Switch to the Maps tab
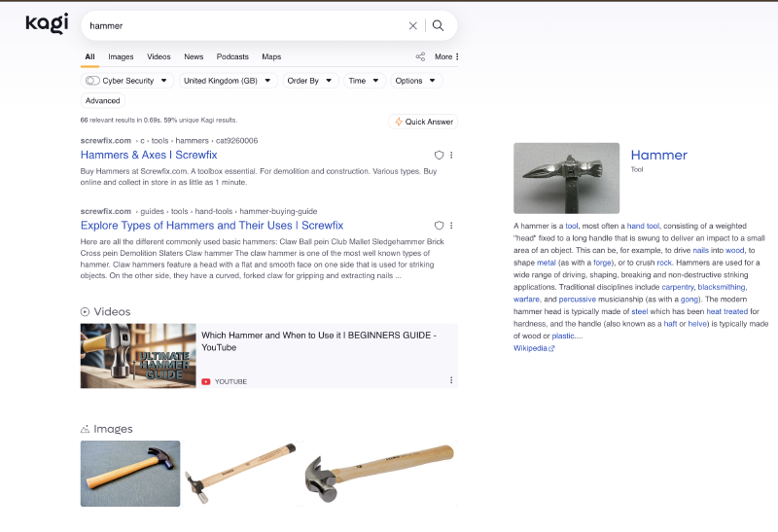This screenshot has height=532, width=778. pos(271,56)
